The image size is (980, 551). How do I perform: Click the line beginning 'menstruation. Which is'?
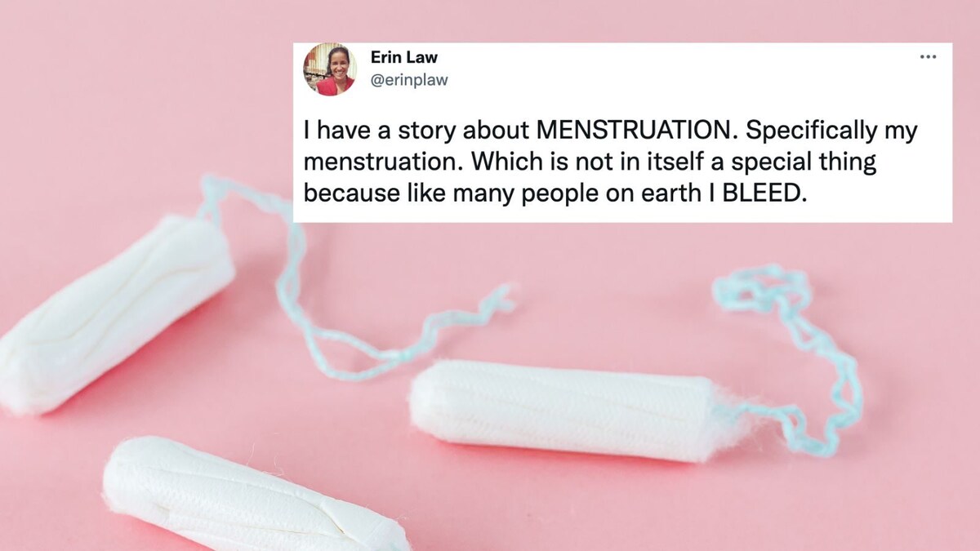(x=589, y=162)
